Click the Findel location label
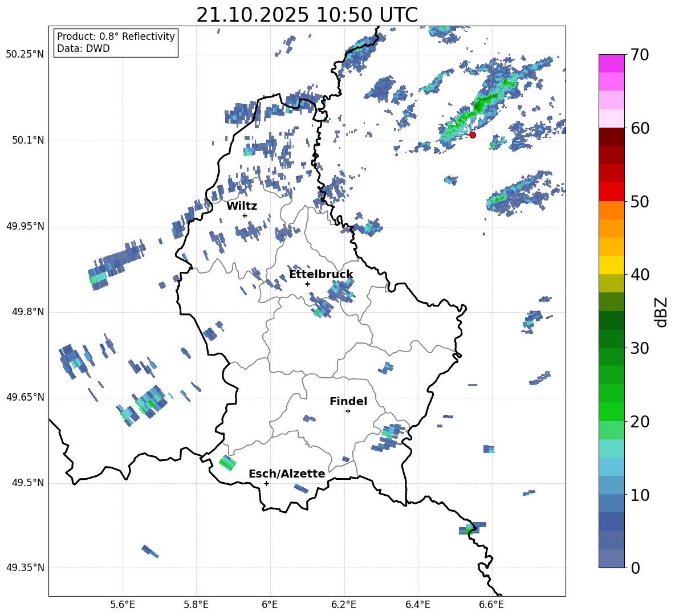675x616 pixels. pos(348,401)
